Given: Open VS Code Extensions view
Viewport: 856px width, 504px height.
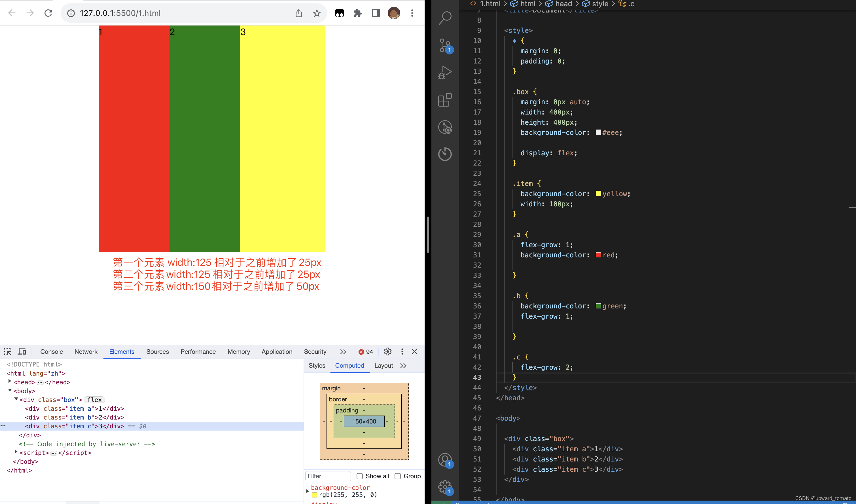Looking at the screenshot, I should point(445,100).
